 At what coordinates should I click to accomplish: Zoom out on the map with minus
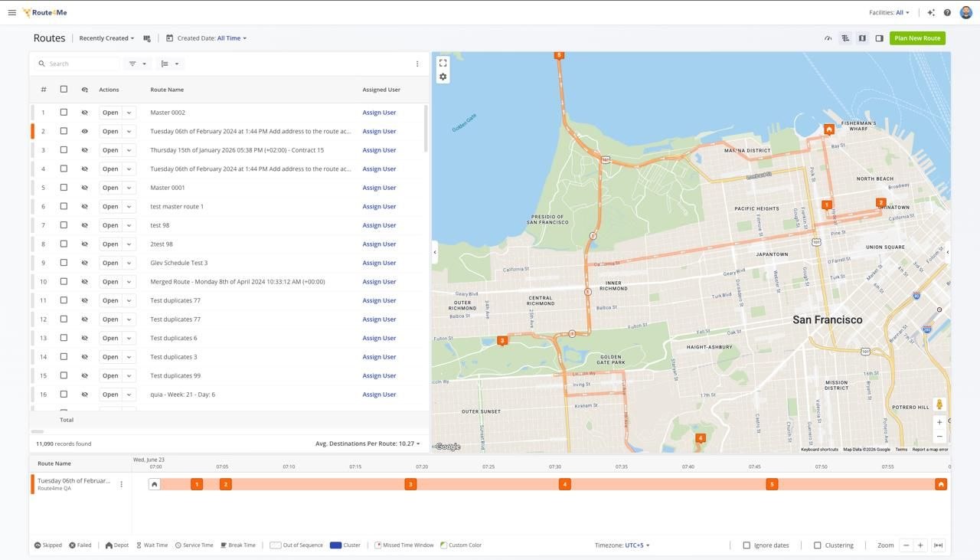[939, 437]
